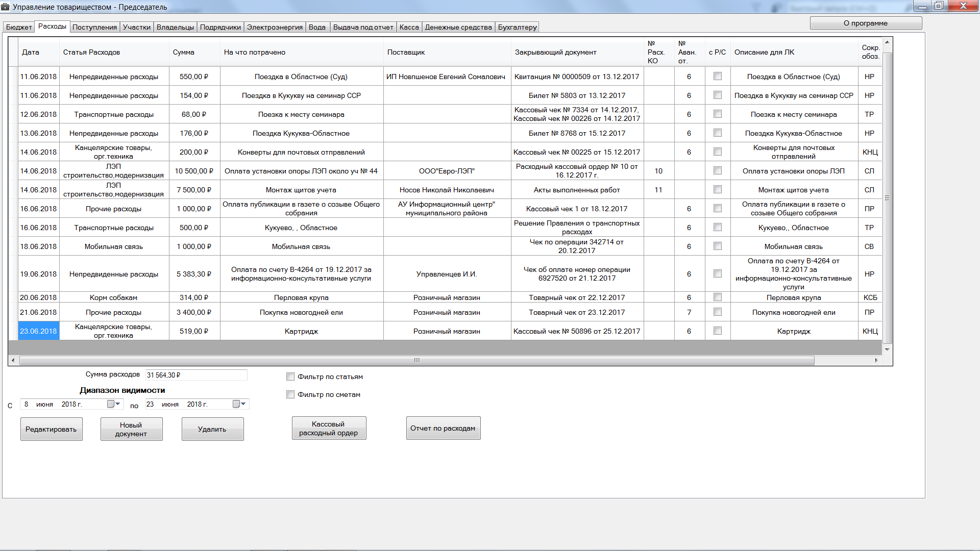
Task: Open the Денежные средства tab
Action: [458, 27]
